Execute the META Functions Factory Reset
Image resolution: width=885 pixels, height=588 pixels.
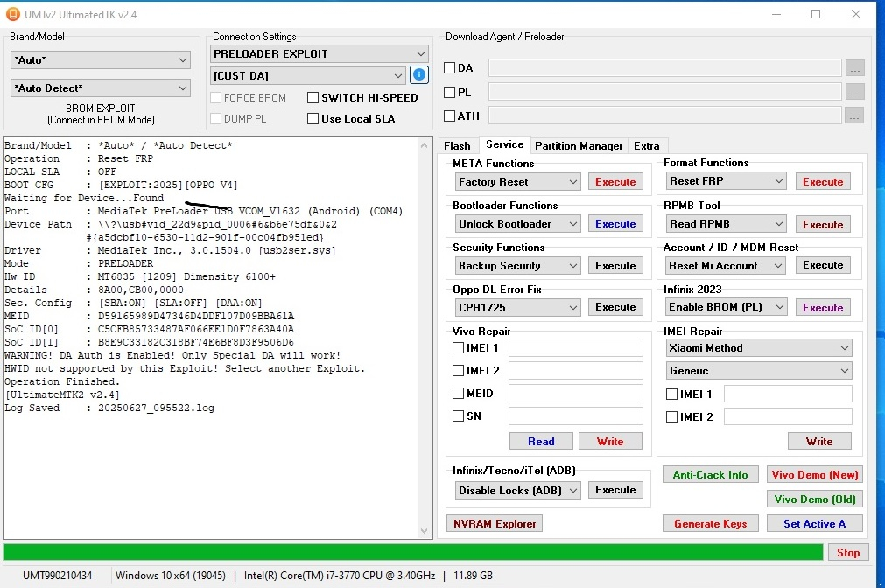(x=615, y=182)
